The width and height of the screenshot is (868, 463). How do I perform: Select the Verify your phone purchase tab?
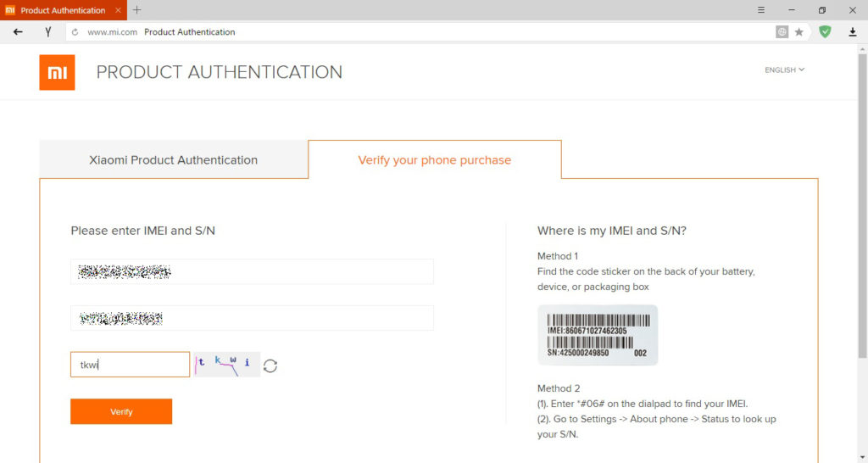point(434,159)
